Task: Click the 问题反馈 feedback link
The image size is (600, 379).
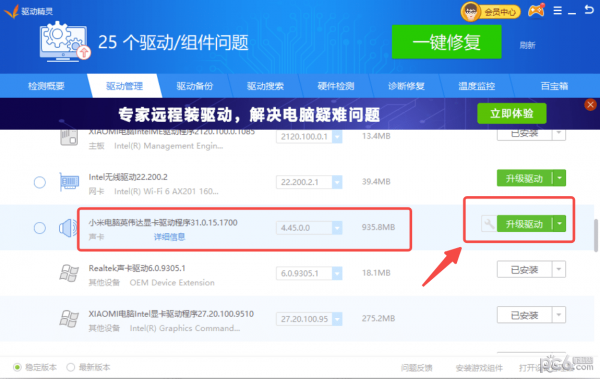Action: 417,368
